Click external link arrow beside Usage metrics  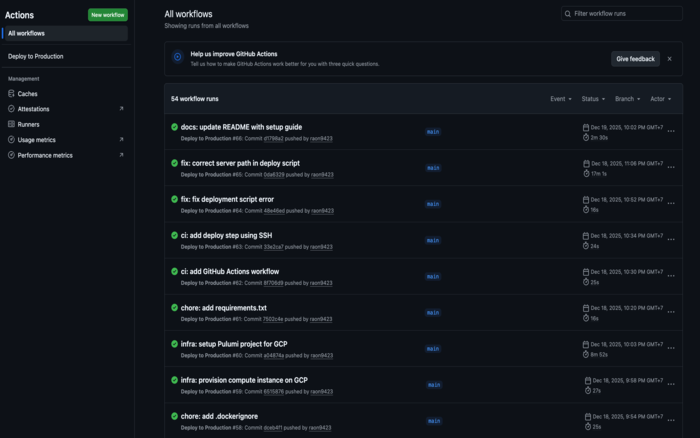[x=121, y=139]
